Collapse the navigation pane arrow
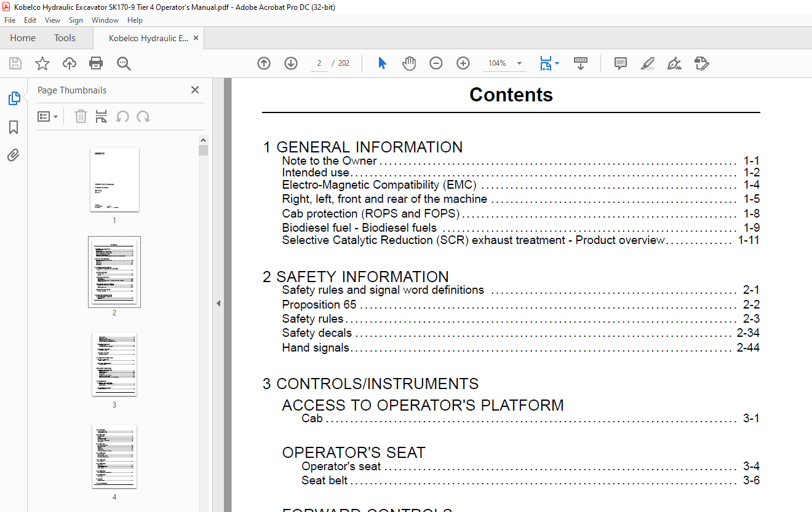This screenshot has width=812, height=512. tap(218, 303)
